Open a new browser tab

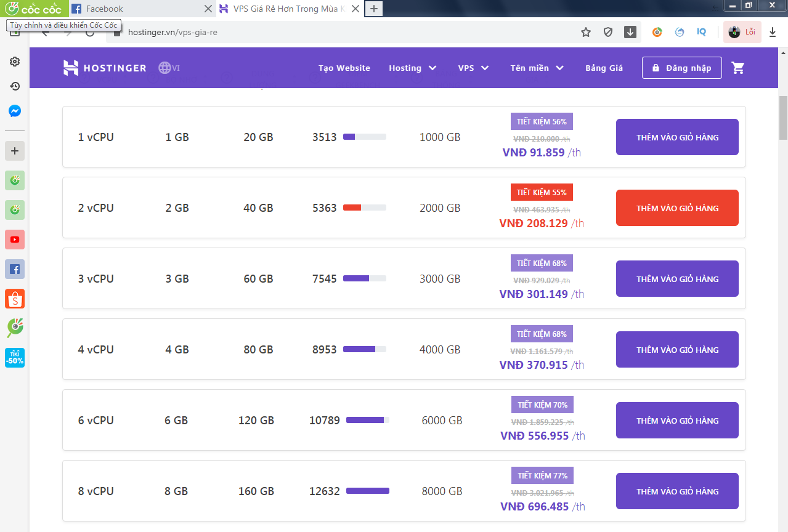(x=374, y=9)
